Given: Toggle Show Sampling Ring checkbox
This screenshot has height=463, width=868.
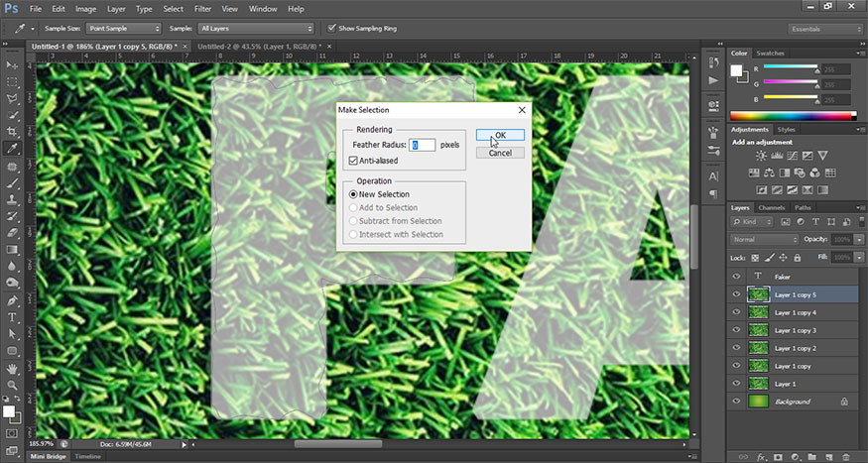Looking at the screenshot, I should click(x=331, y=28).
